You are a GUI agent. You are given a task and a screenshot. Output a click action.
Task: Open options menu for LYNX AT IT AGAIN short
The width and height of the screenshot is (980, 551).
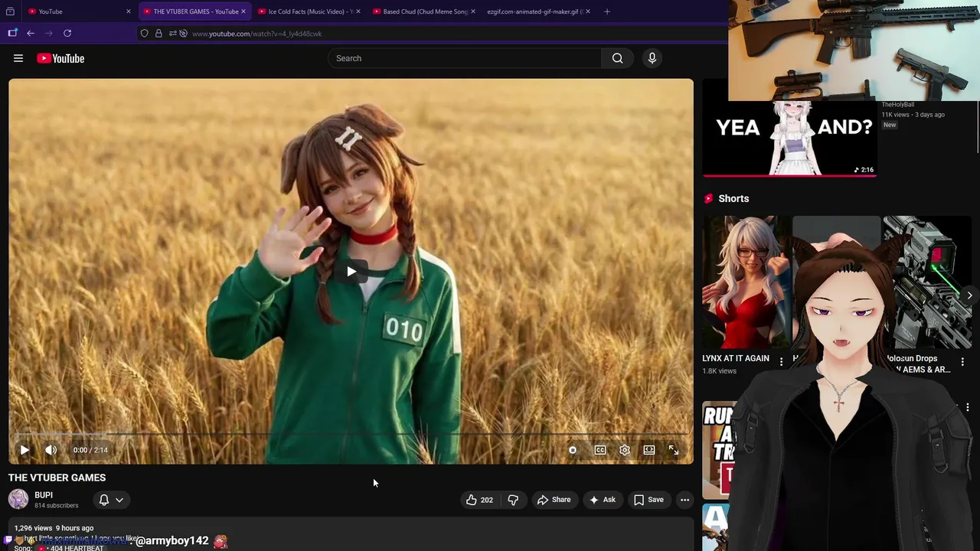coord(782,361)
